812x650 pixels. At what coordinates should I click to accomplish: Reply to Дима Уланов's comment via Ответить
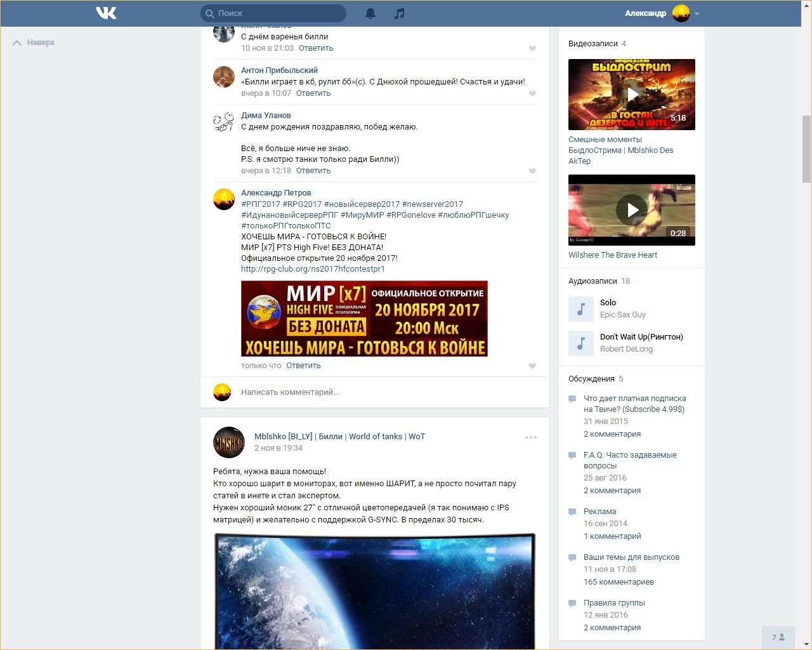[313, 171]
